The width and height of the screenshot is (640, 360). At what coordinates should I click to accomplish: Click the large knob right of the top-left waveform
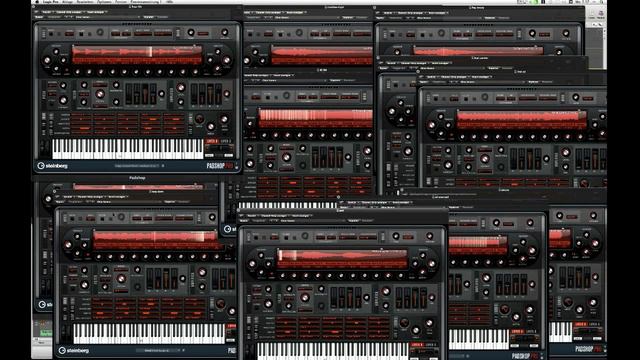(x=227, y=60)
